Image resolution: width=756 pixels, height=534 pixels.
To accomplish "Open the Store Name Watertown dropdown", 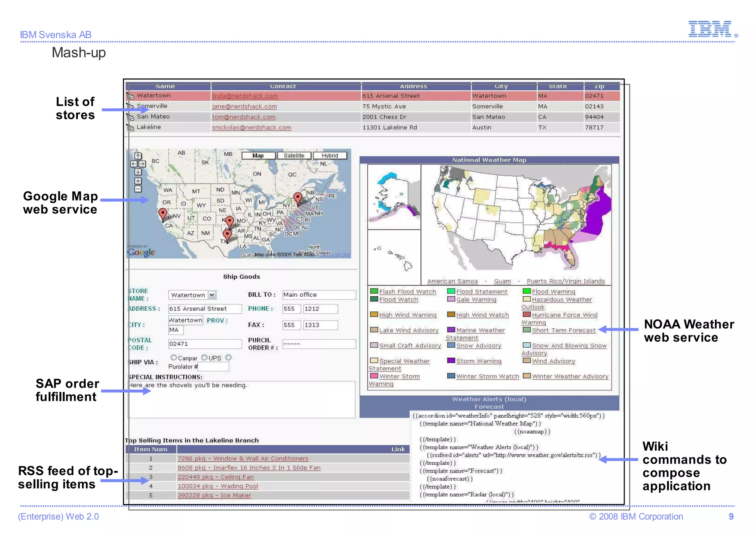I will point(212,295).
